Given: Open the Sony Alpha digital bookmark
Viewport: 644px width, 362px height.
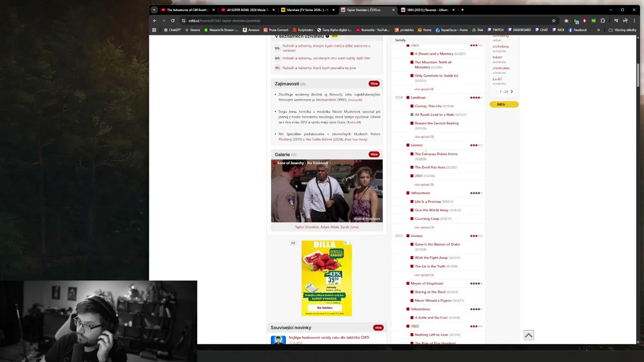Looking at the screenshot, I should click(x=334, y=30).
